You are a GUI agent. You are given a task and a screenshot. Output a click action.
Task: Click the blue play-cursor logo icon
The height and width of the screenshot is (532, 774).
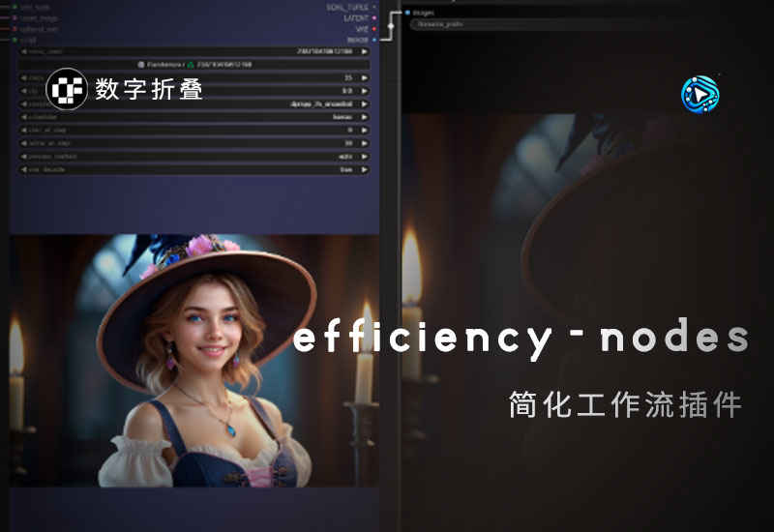click(x=700, y=94)
